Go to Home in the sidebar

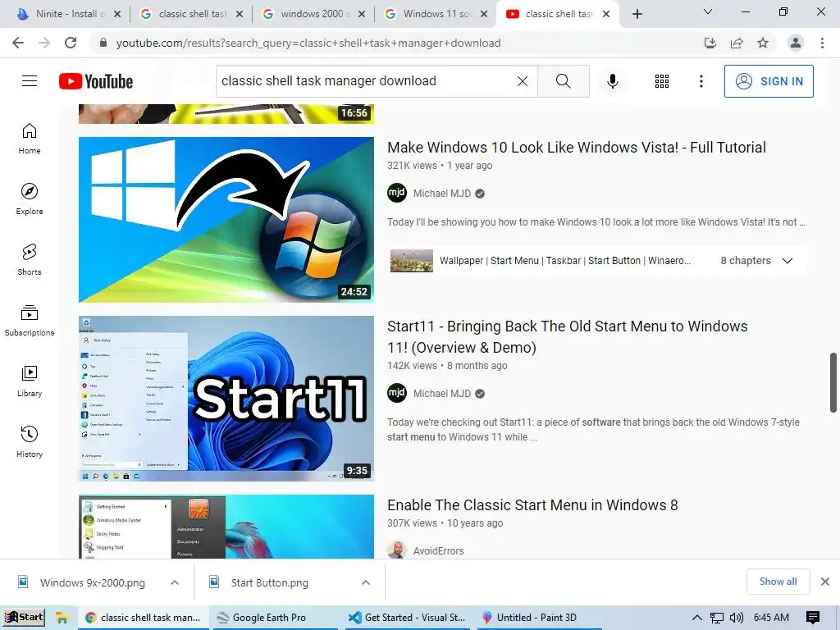[x=30, y=139]
